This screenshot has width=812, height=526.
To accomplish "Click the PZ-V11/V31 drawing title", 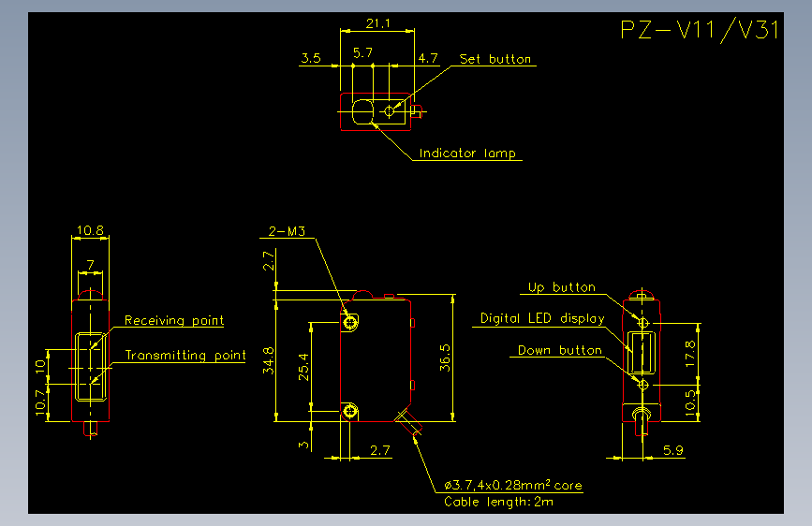I will [699, 30].
